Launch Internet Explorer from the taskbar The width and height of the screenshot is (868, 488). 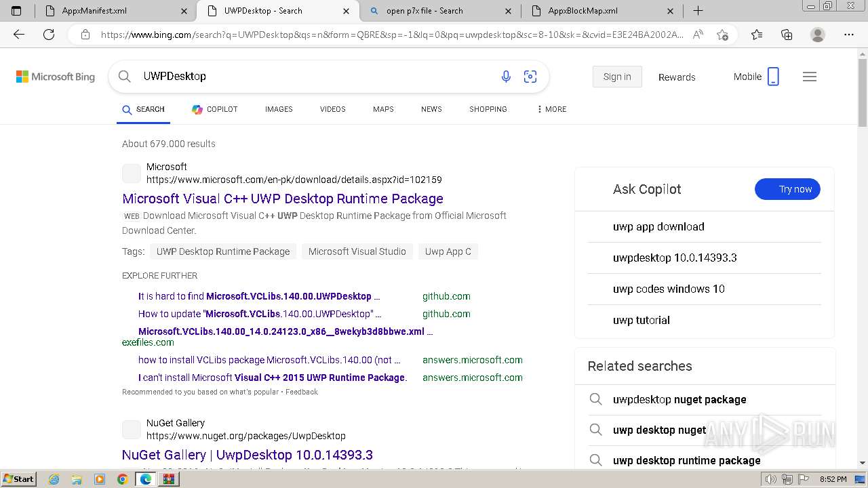click(54, 479)
